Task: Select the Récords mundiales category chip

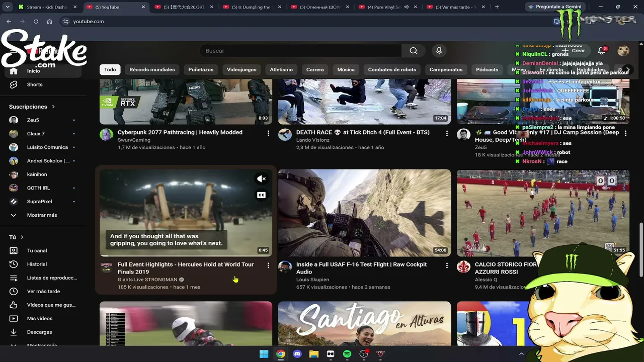Action: [x=152, y=70]
